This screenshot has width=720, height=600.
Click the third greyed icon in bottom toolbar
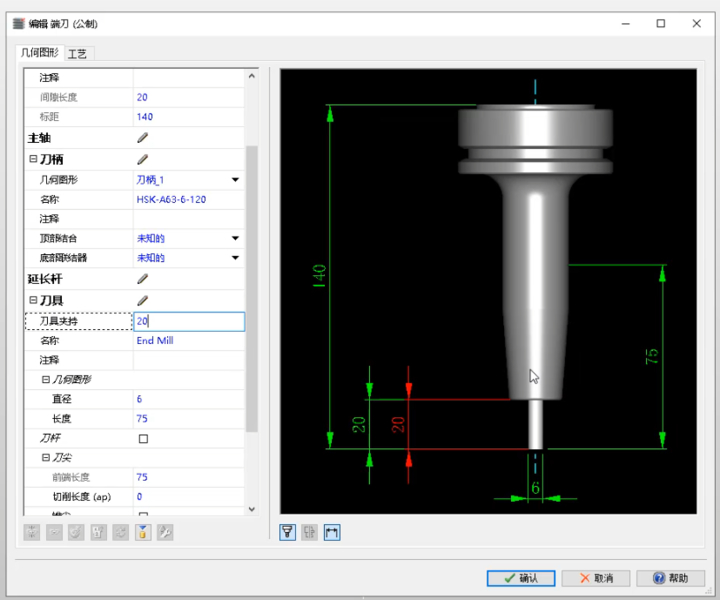pyautogui.click(x=76, y=532)
